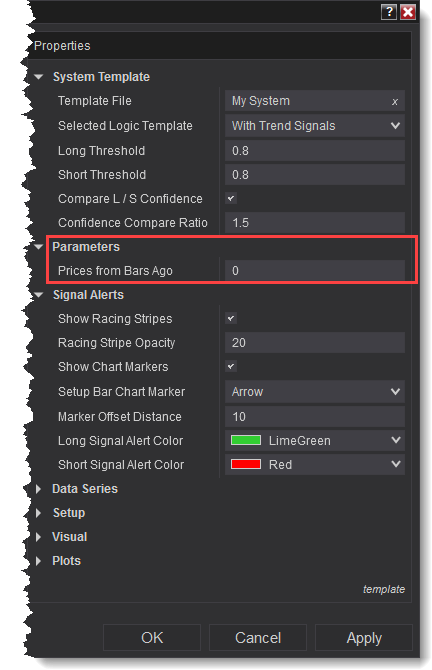
Task: Clear Template File with x icon
Action: click(395, 102)
